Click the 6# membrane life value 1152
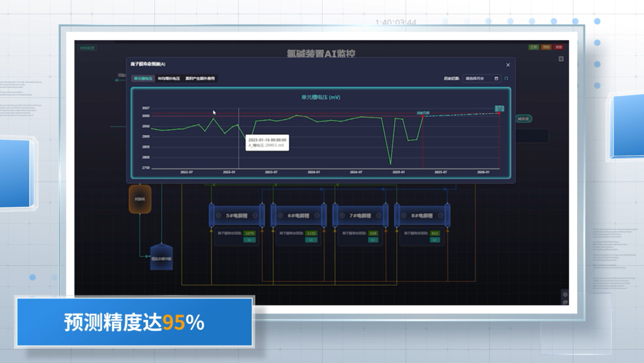644x363 pixels. pos(311,233)
